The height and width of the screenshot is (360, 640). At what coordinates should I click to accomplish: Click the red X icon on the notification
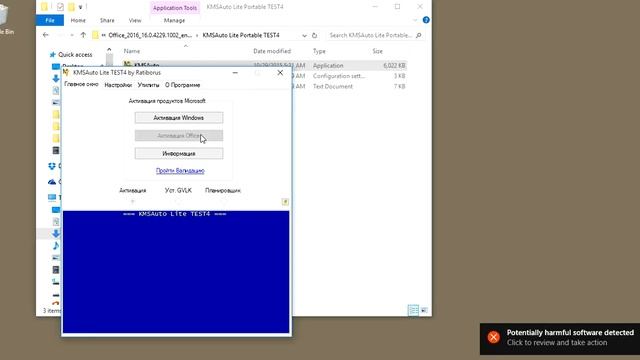click(x=493, y=337)
